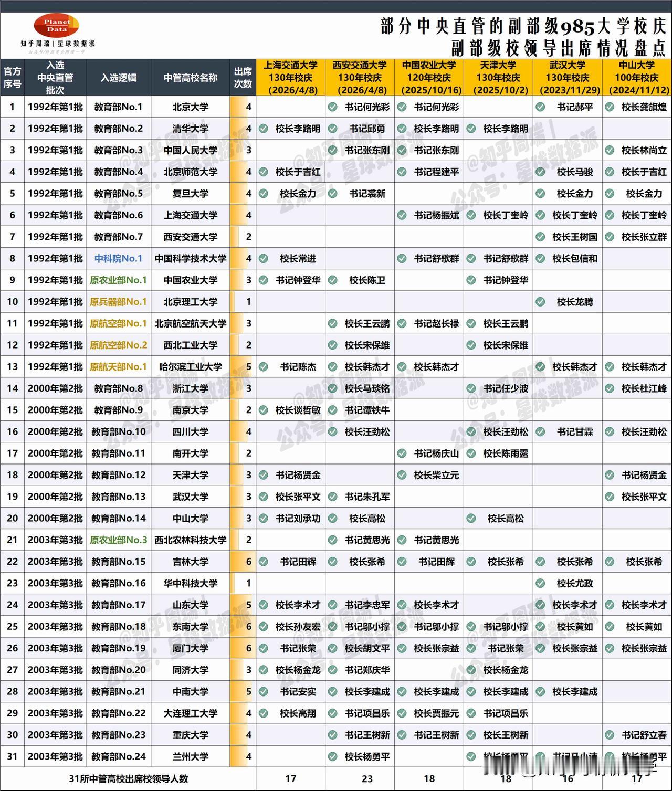The image size is (672, 791).
Task: Select the name 书记安实
Action: click(298, 692)
